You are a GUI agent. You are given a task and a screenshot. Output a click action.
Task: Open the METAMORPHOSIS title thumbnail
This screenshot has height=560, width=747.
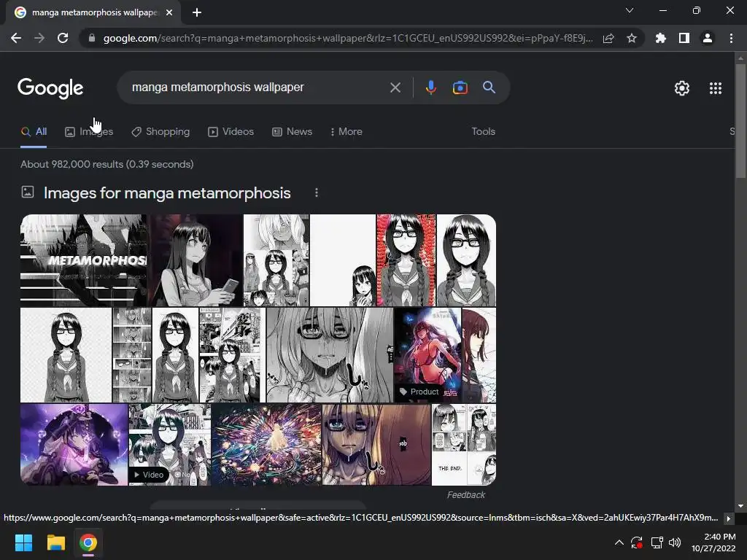pyautogui.click(x=83, y=260)
